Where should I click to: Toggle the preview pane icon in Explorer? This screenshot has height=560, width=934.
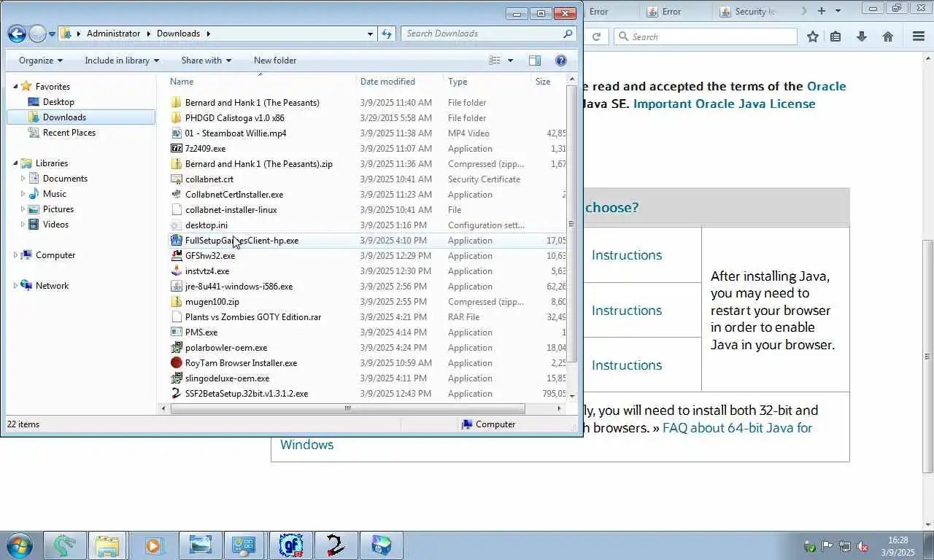[535, 61]
